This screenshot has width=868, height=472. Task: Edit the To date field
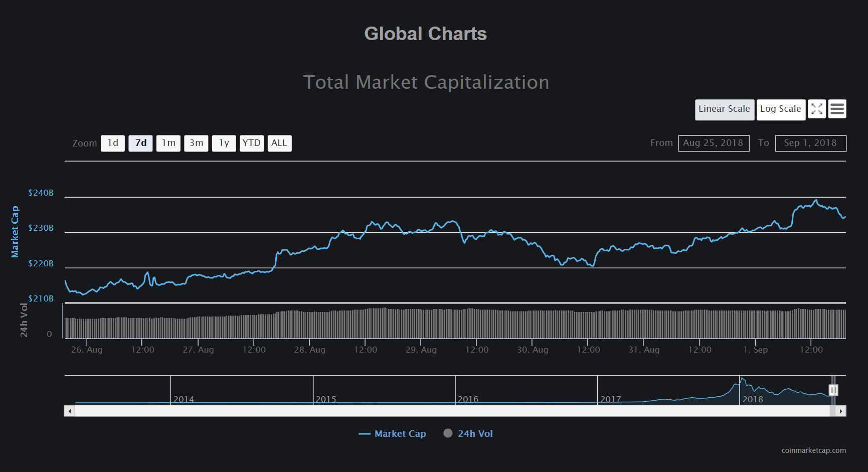click(x=810, y=143)
